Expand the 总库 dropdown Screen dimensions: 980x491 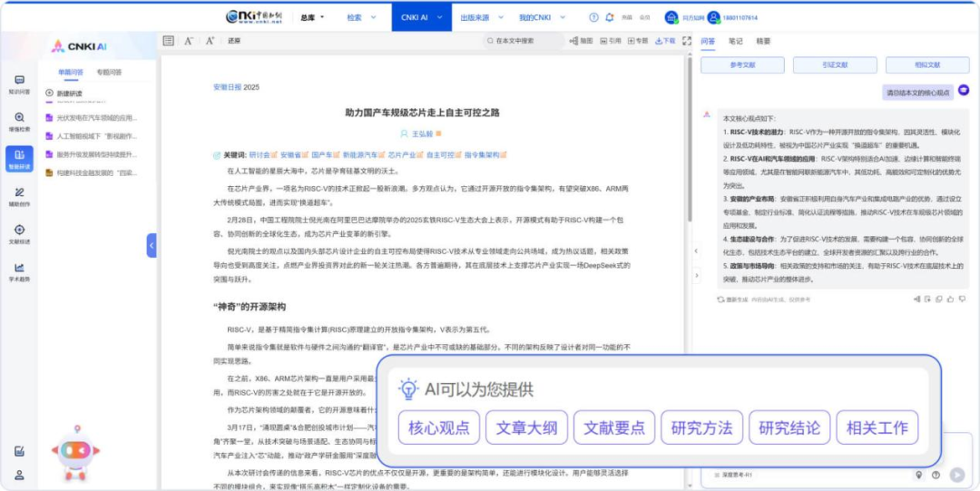coord(312,17)
